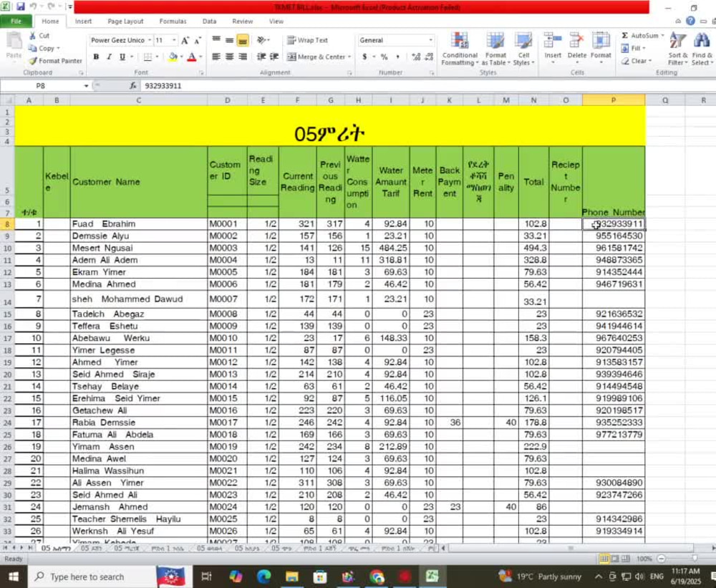Viewport: 716px width, 588px height.
Task: Toggle Bold formatting
Action: [96, 57]
